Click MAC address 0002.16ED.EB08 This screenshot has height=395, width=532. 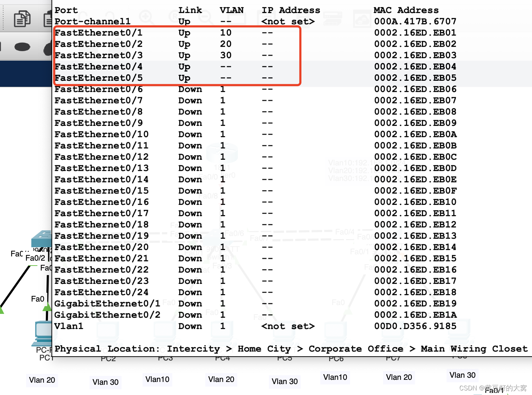tap(415, 112)
